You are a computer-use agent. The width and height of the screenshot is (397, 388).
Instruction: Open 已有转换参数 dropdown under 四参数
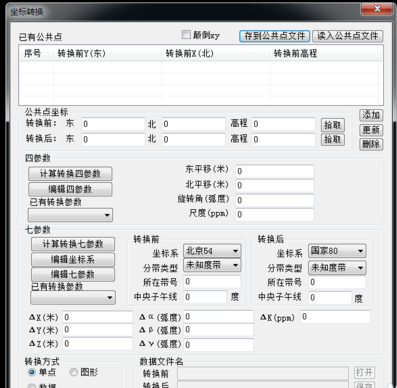coord(70,215)
